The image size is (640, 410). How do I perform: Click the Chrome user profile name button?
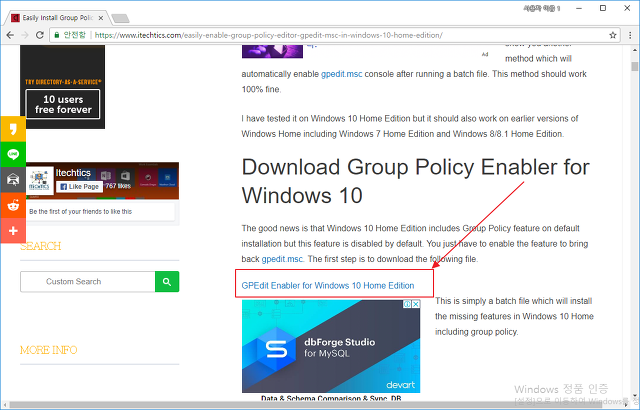pos(542,9)
